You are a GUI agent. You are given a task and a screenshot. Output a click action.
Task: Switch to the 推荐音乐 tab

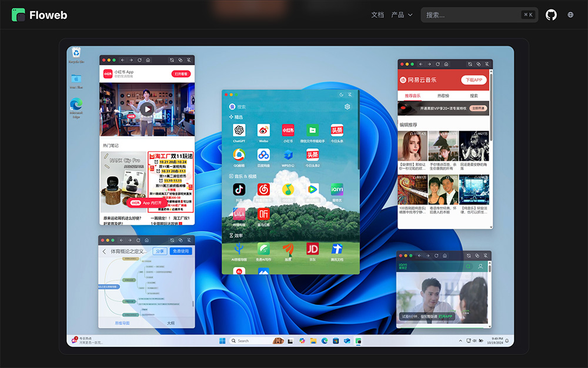pyautogui.click(x=412, y=96)
